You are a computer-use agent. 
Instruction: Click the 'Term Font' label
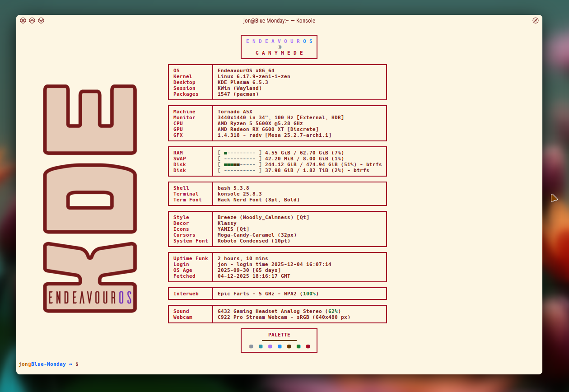pyautogui.click(x=187, y=200)
